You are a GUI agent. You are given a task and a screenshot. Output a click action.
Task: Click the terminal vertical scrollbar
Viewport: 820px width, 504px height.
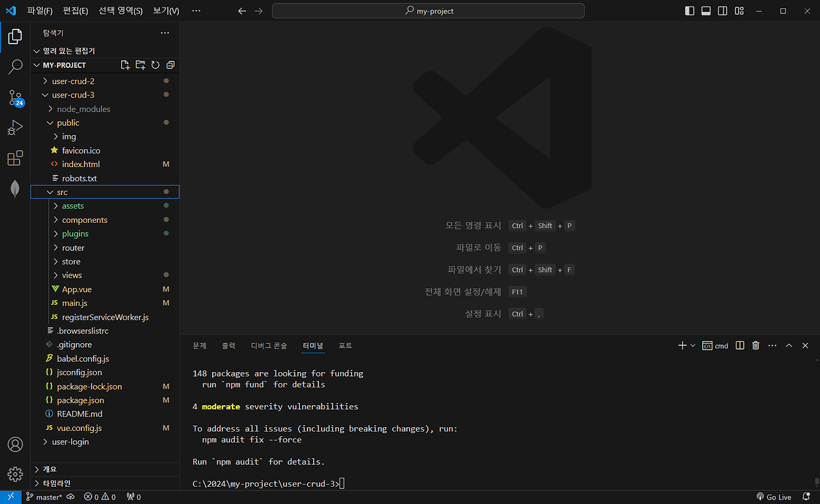pyautogui.click(x=816, y=482)
